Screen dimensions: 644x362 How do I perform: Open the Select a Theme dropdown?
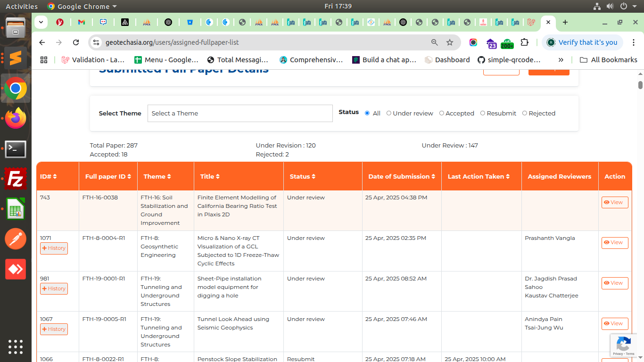click(240, 114)
